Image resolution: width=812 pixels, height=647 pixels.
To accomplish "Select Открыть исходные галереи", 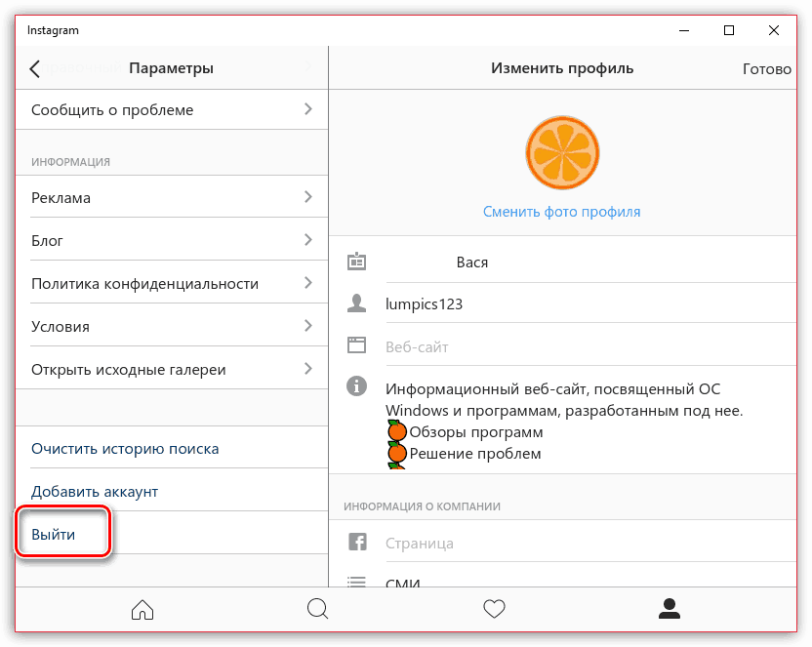I will coord(172,369).
